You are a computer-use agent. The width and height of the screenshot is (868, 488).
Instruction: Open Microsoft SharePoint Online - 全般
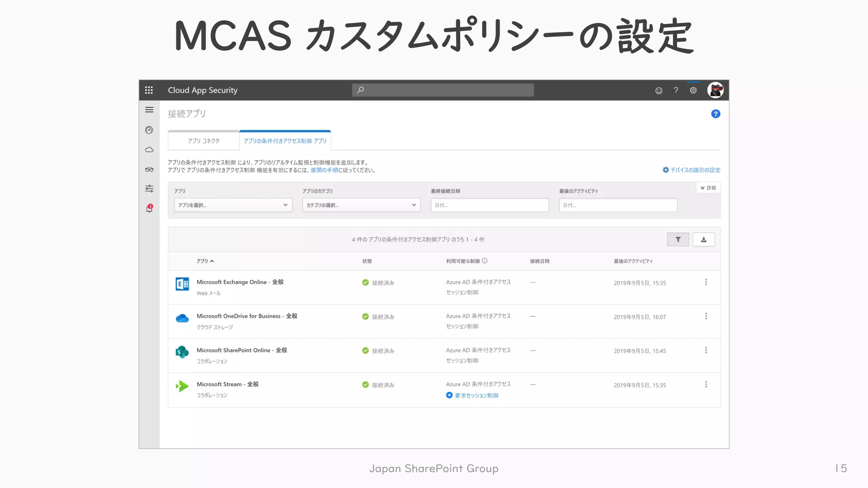coord(242,350)
